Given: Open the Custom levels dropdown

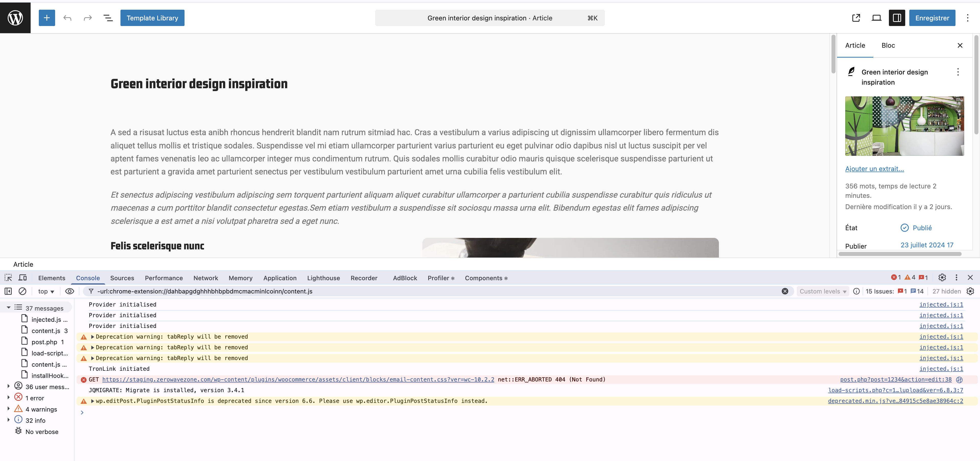Looking at the screenshot, I should click(x=823, y=291).
